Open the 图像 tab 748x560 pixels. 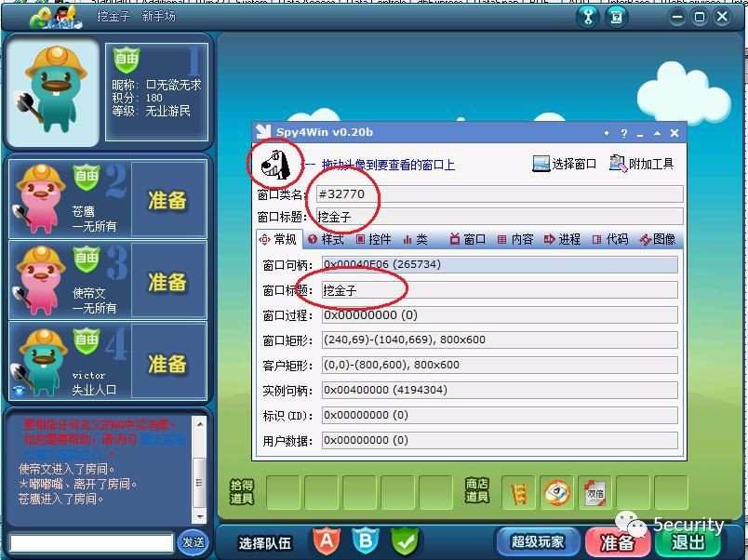[x=658, y=239]
